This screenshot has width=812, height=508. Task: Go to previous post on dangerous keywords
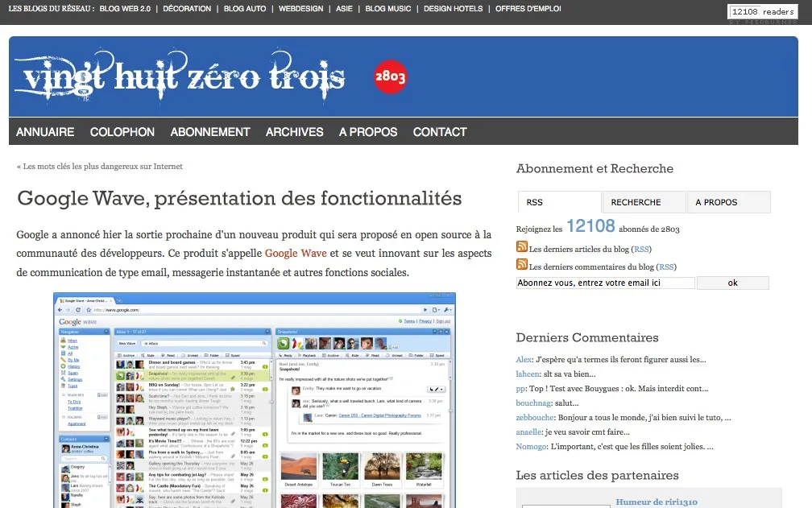(x=102, y=166)
